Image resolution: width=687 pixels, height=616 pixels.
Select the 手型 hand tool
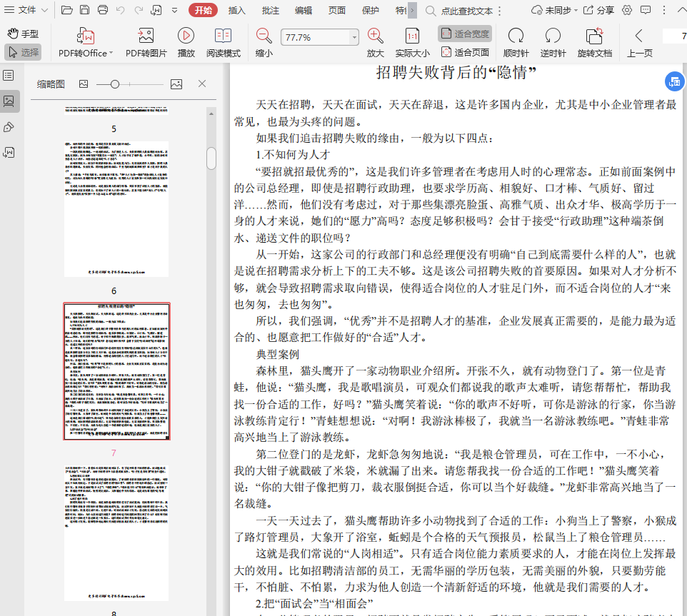tap(24, 34)
